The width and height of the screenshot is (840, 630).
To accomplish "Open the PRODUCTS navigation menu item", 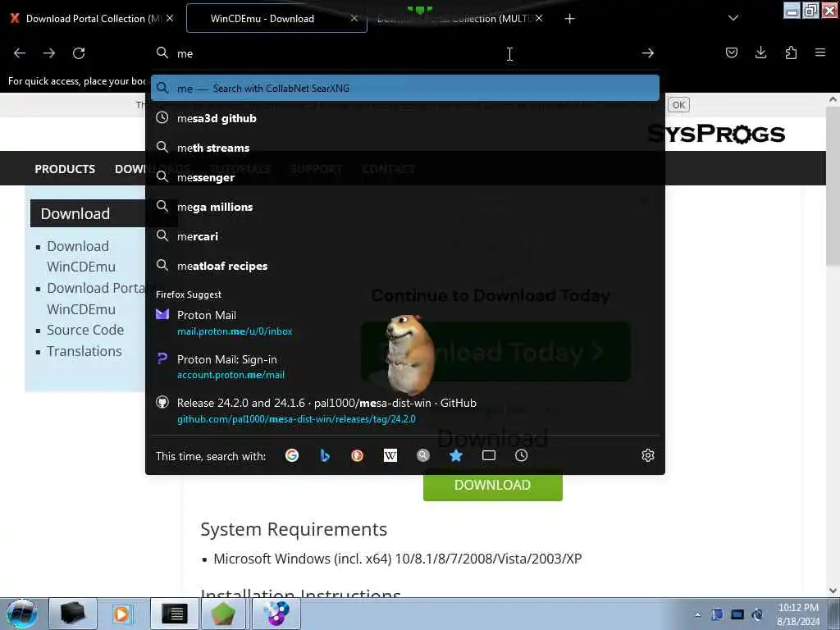I will tap(65, 169).
